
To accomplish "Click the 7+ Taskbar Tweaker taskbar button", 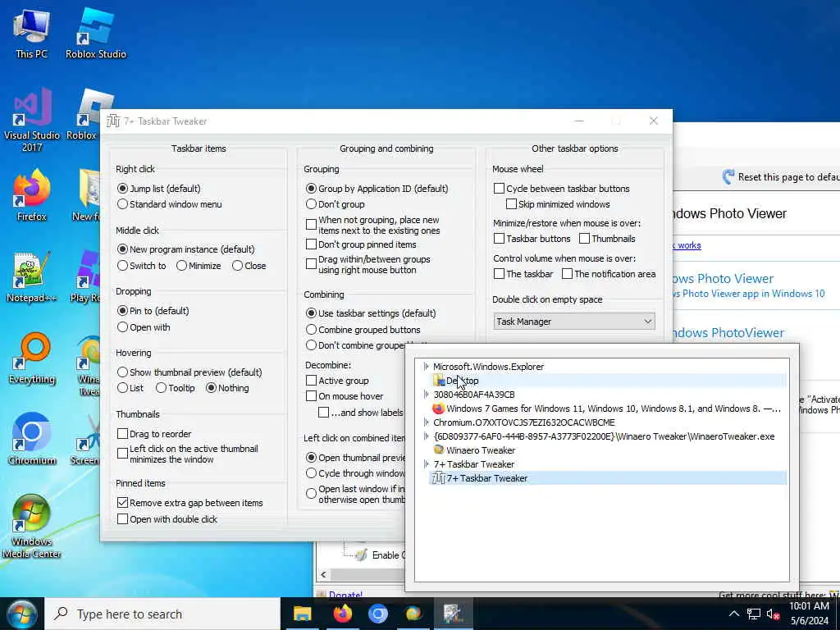I will click(453, 614).
